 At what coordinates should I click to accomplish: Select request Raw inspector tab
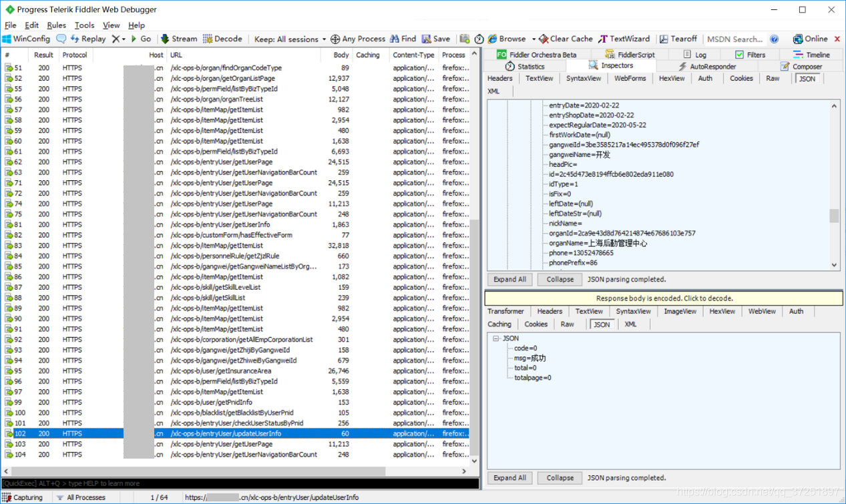[x=773, y=78]
